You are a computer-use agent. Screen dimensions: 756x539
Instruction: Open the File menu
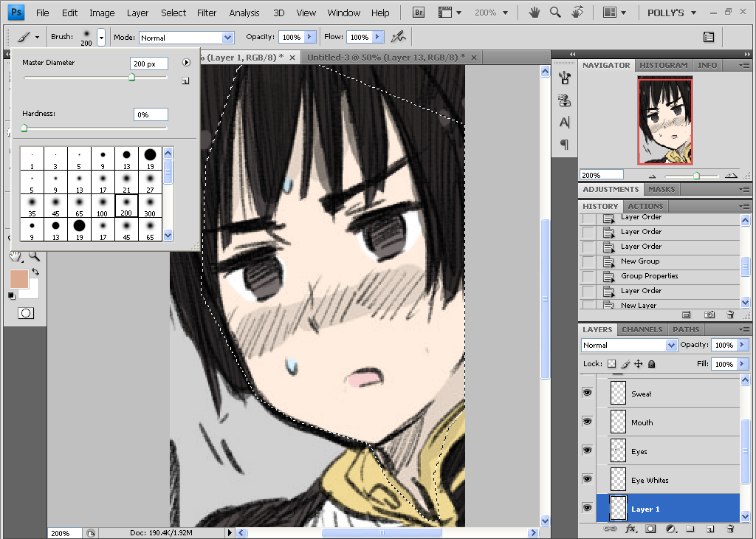coord(42,13)
